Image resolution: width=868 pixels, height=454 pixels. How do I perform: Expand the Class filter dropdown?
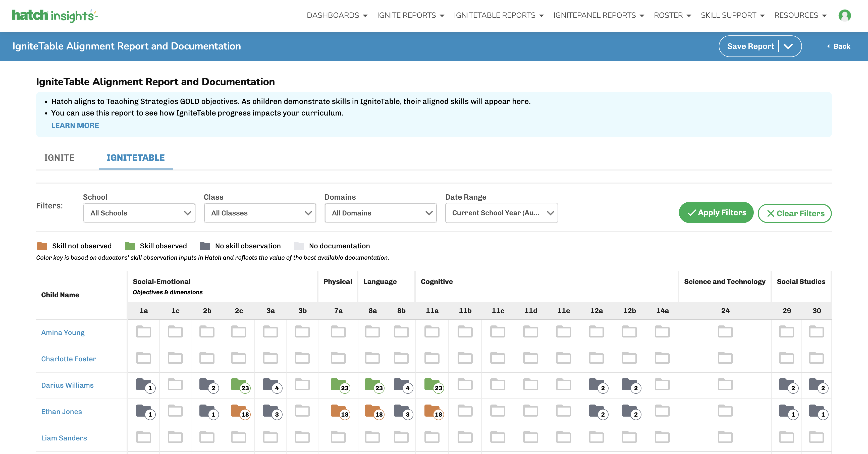coord(260,213)
